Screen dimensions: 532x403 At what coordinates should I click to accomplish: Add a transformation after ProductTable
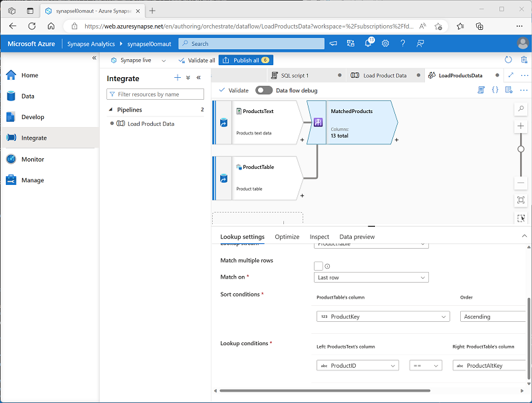[302, 196]
